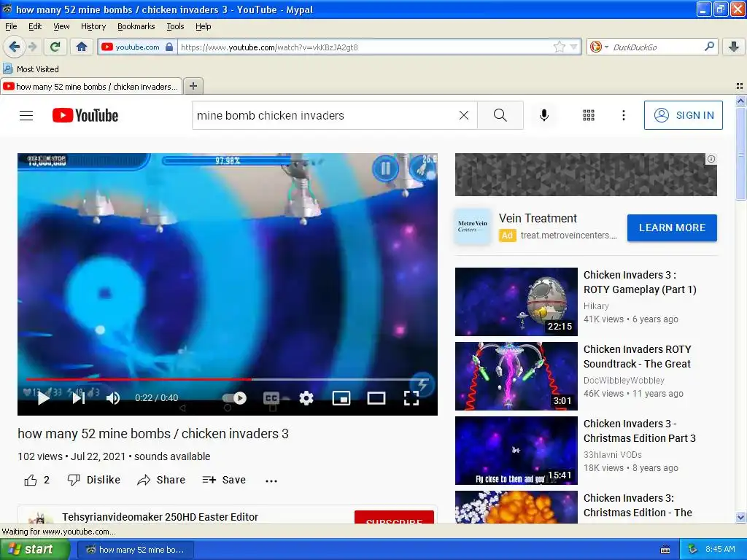Like the video with the thumbs up icon
This screenshot has width=747, height=560.
[x=31, y=480]
